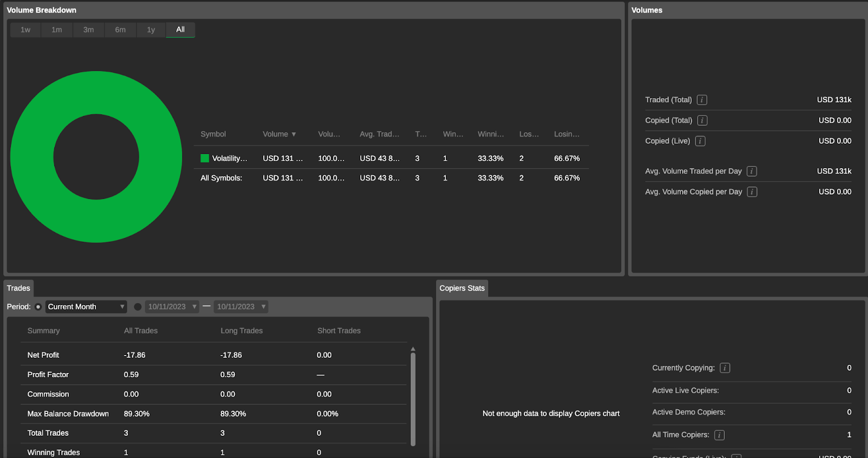Image resolution: width=868 pixels, height=458 pixels.
Task: Click info icon beside Copied (Live)
Action: (x=700, y=141)
